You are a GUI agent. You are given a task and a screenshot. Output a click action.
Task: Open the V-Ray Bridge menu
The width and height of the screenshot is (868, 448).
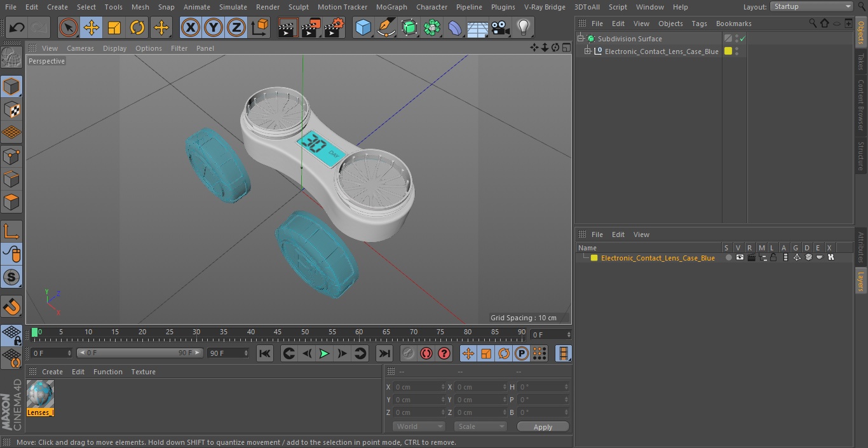coord(545,7)
